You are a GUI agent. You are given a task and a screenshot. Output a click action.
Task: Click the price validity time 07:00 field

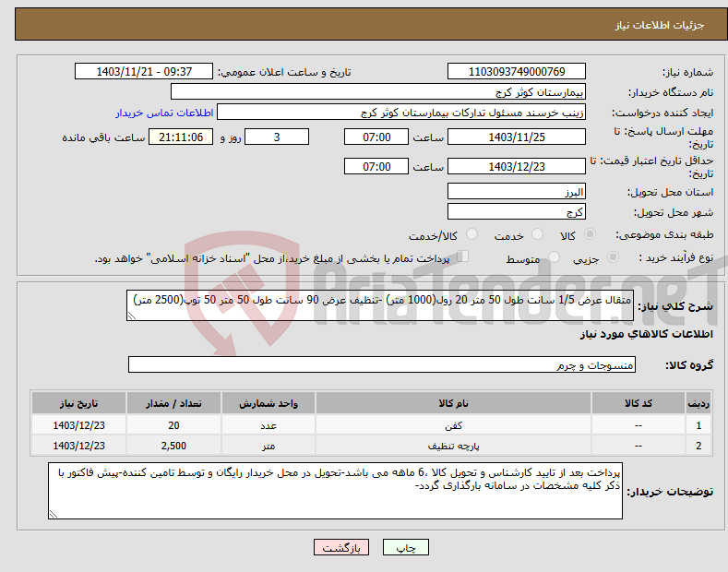[x=376, y=166]
